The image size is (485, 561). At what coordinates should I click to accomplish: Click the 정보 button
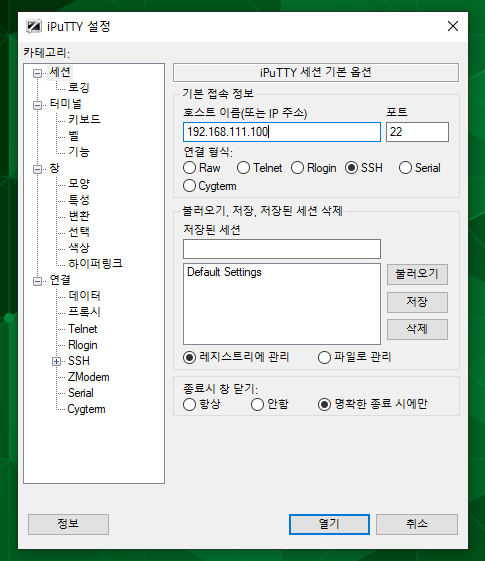[68, 525]
